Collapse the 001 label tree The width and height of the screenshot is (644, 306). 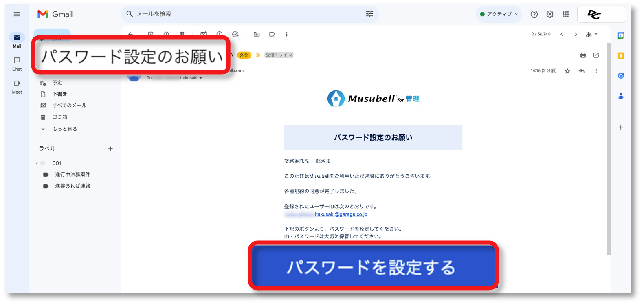tap(37, 163)
